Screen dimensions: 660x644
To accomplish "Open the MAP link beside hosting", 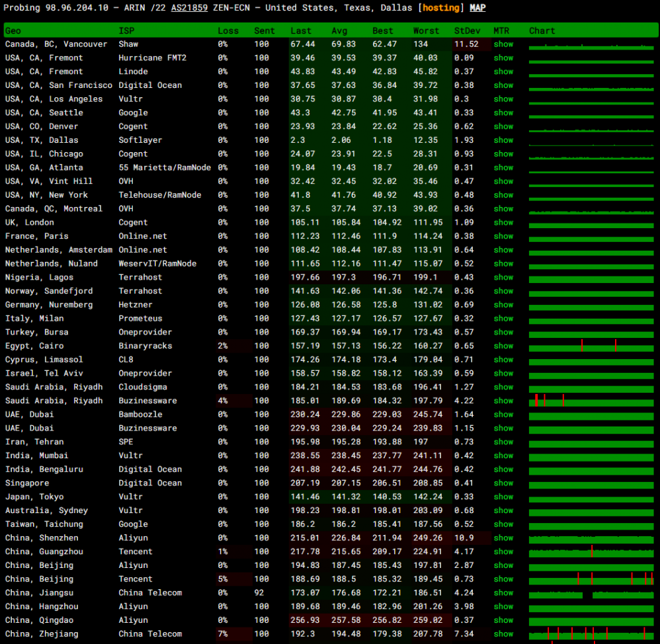I will [477, 7].
